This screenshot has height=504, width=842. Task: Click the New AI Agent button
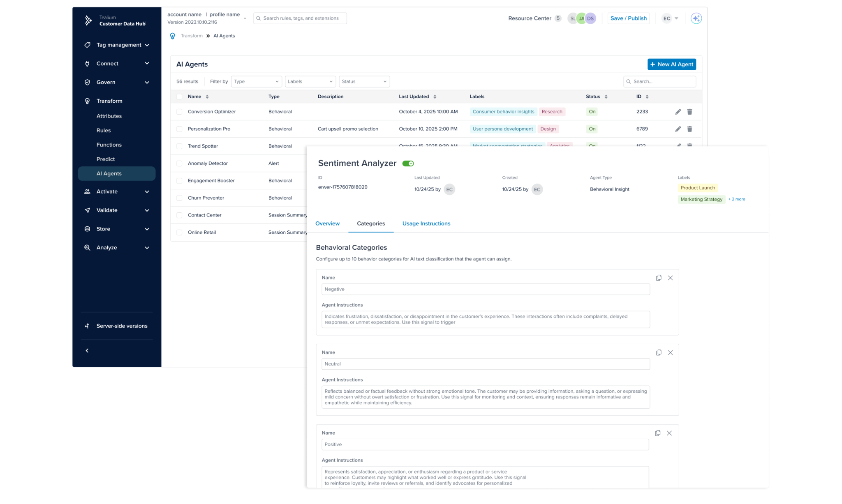(x=671, y=64)
